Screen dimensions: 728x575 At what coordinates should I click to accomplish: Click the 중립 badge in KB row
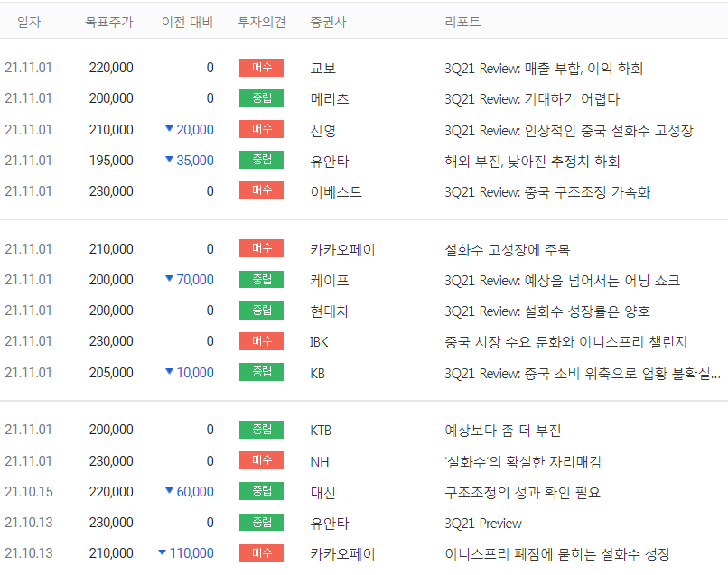261,372
